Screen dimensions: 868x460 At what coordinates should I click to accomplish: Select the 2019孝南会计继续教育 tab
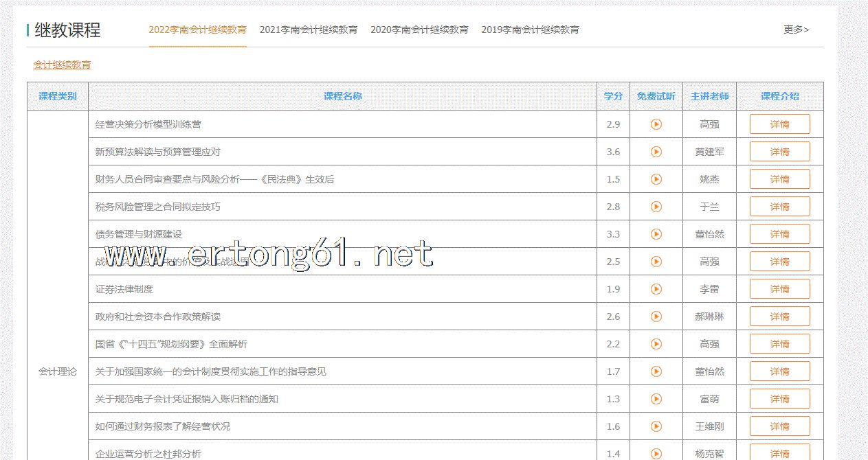coord(530,30)
